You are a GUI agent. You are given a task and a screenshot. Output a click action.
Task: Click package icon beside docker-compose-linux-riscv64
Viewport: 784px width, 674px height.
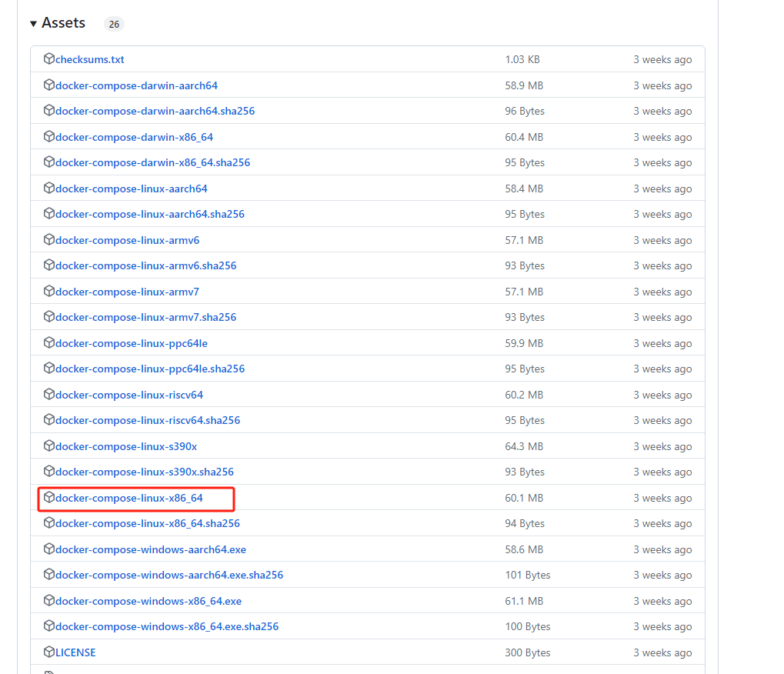(x=49, y=395)
